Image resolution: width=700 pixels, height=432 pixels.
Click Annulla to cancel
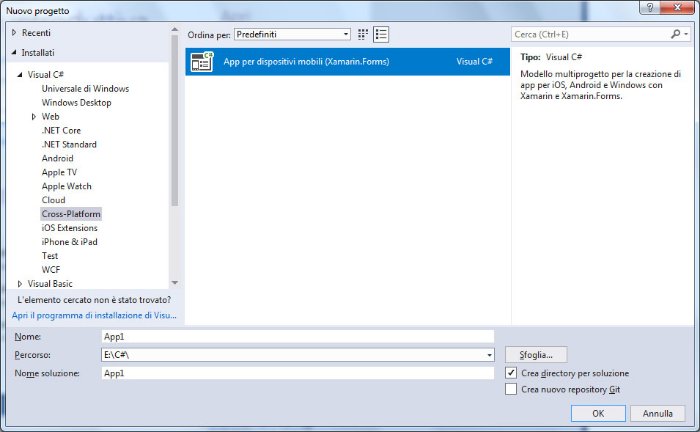[658, 413]
